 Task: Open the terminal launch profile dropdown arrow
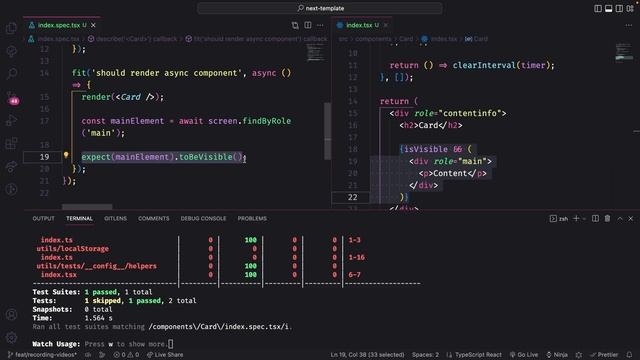[584, 219]
